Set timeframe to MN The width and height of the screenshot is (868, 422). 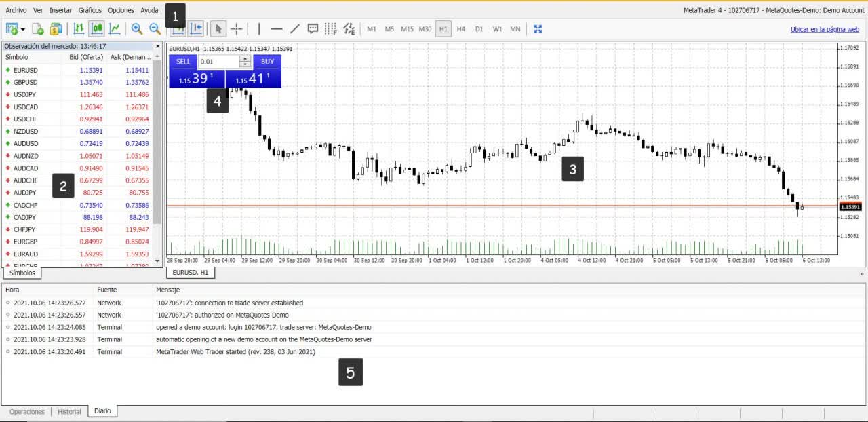pos(515,28)
